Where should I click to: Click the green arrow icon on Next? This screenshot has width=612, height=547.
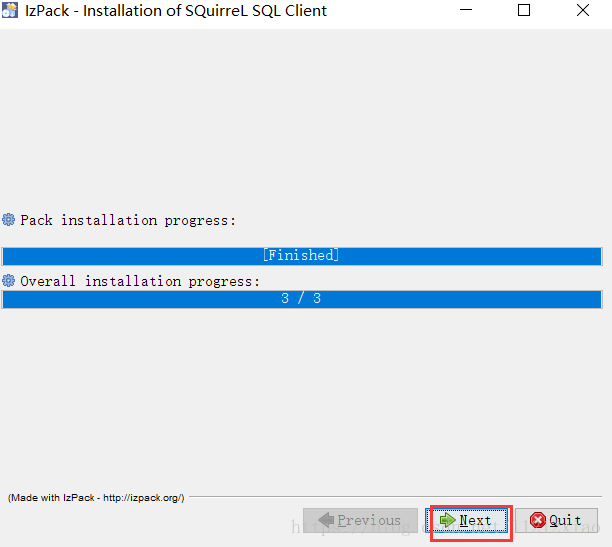447,520
